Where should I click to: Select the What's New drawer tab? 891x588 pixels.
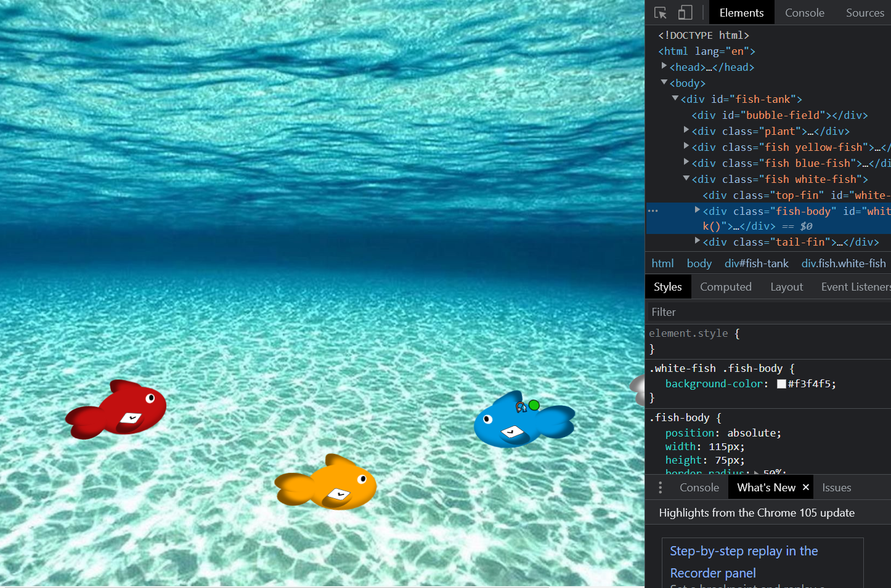tap(766, 488)
